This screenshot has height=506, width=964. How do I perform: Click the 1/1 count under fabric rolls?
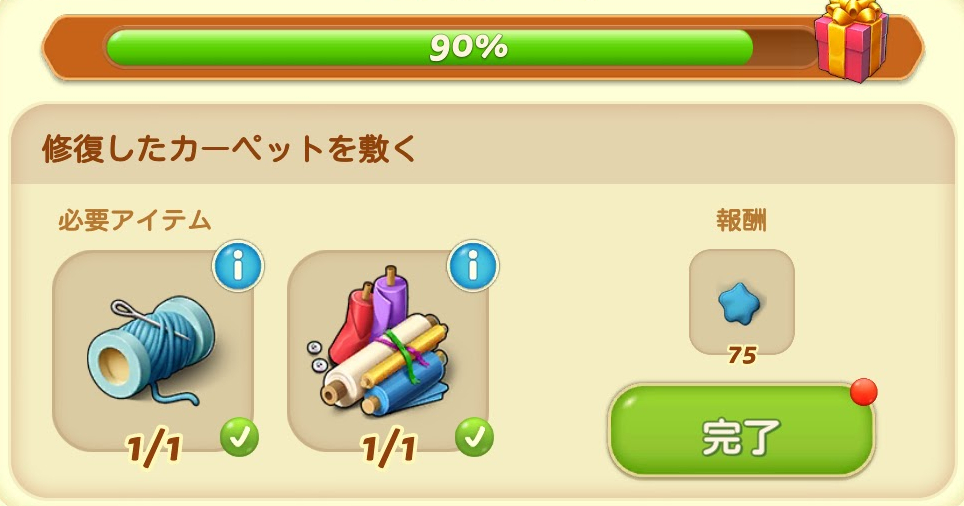point(389,448)
